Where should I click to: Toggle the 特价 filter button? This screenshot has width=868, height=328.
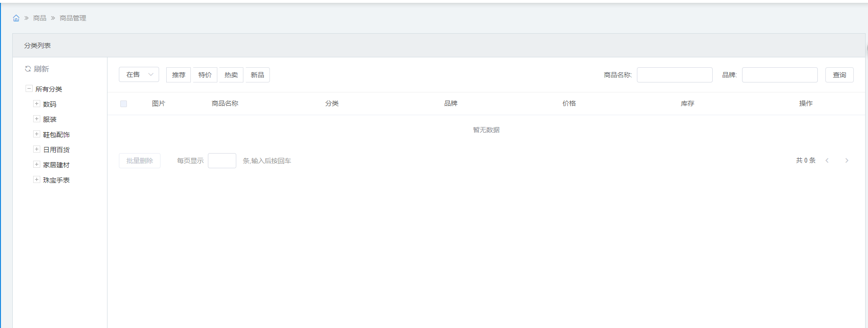(x=205, y=75)
